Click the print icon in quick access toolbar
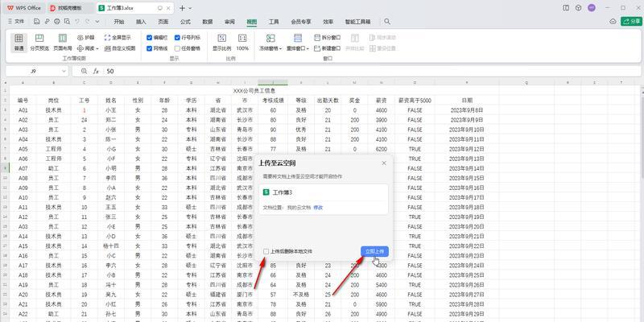 56,22
